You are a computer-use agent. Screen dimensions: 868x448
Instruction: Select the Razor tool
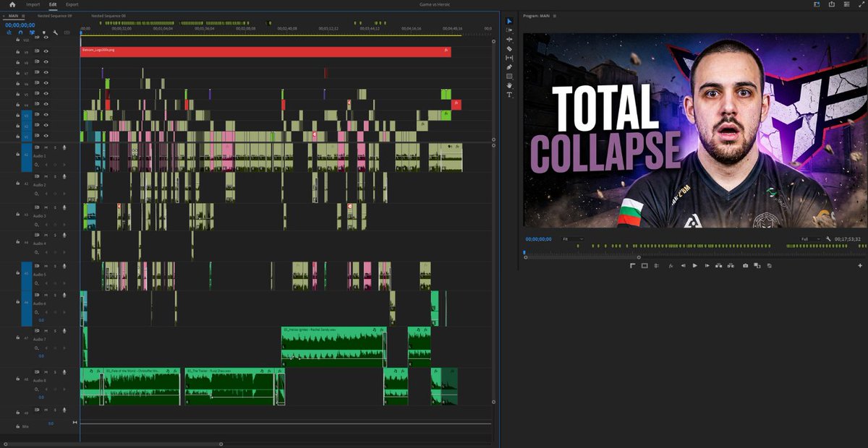coord(509,48)
